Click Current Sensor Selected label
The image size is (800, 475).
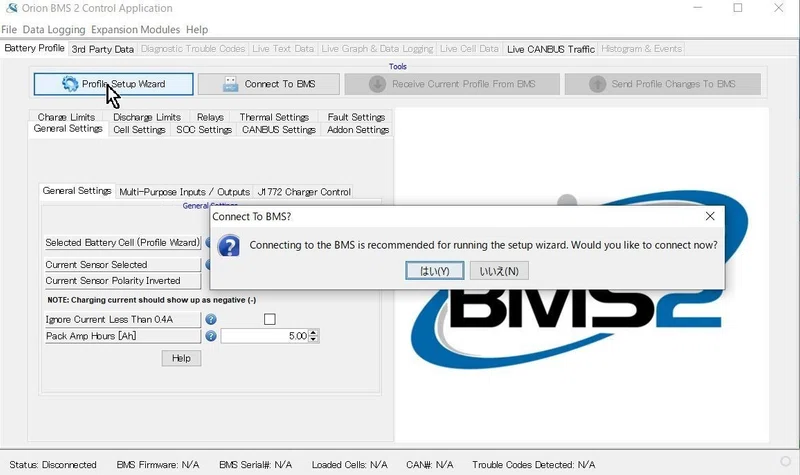(122, 265)
